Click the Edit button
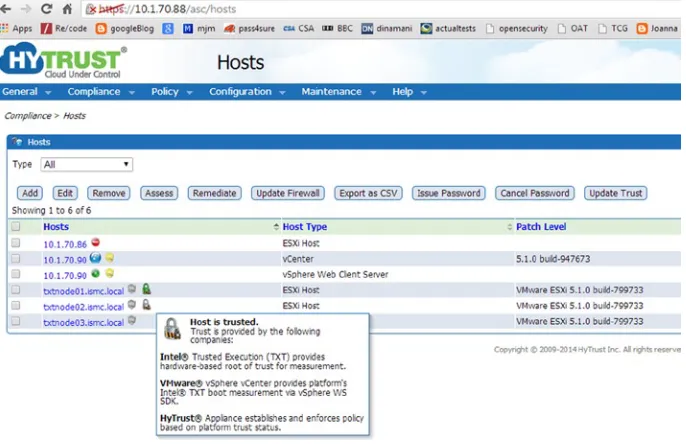The image size is (686, 444). pyautogui.click(x=65, y=193)
